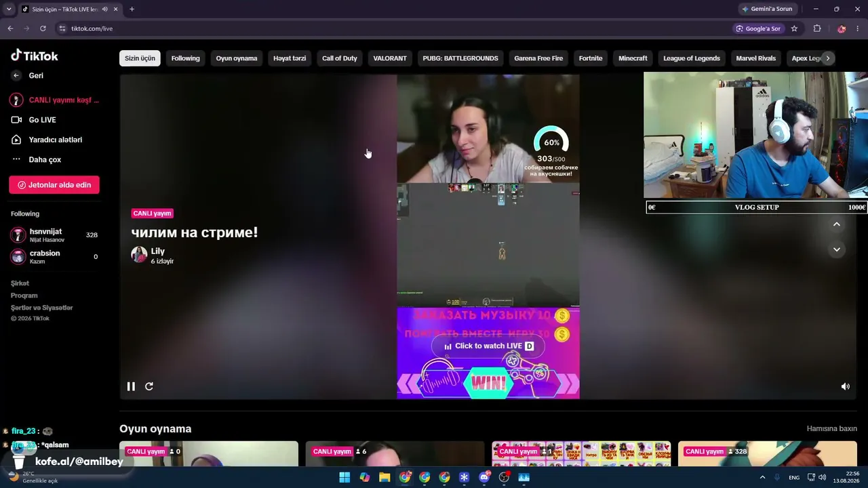868x488 pixels.
Task: Select the Sizin üçün tab
Action: [140, 58]
